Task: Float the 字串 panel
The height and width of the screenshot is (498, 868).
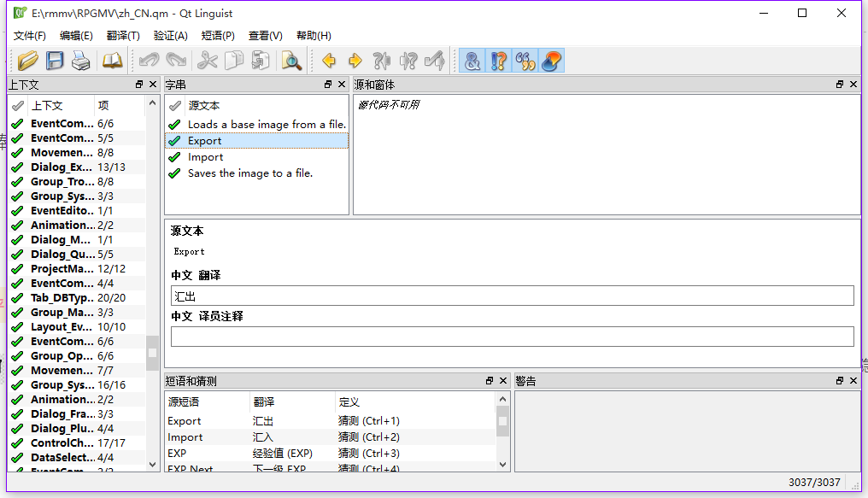Action: point(328,84)
